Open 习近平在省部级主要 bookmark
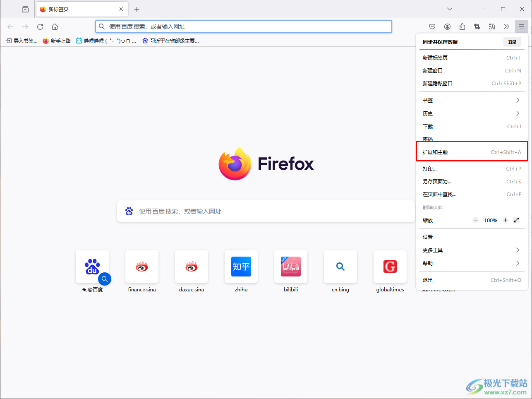This screenshot has height=399, width=532. click(x=170, y=41)
